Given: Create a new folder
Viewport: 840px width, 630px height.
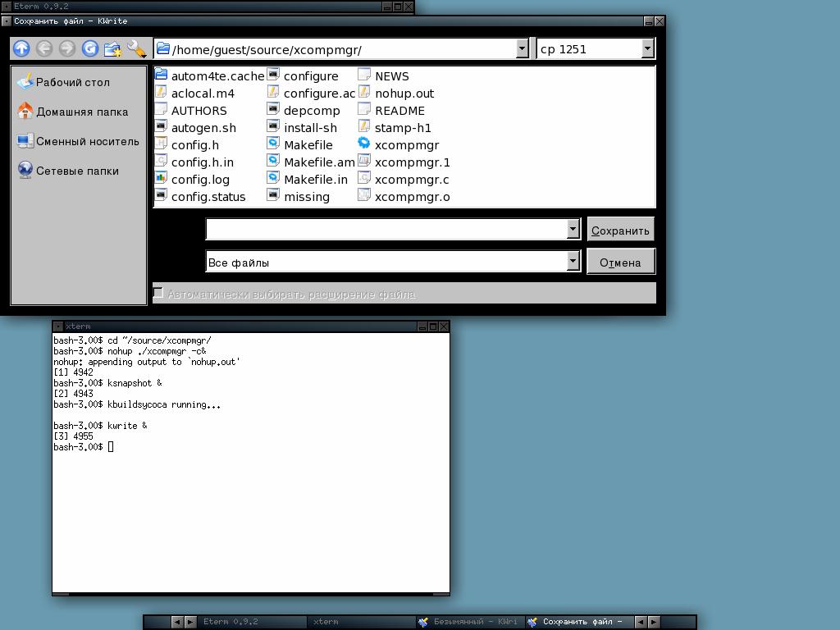Looking at the screenshot, I should click(113, 49).
